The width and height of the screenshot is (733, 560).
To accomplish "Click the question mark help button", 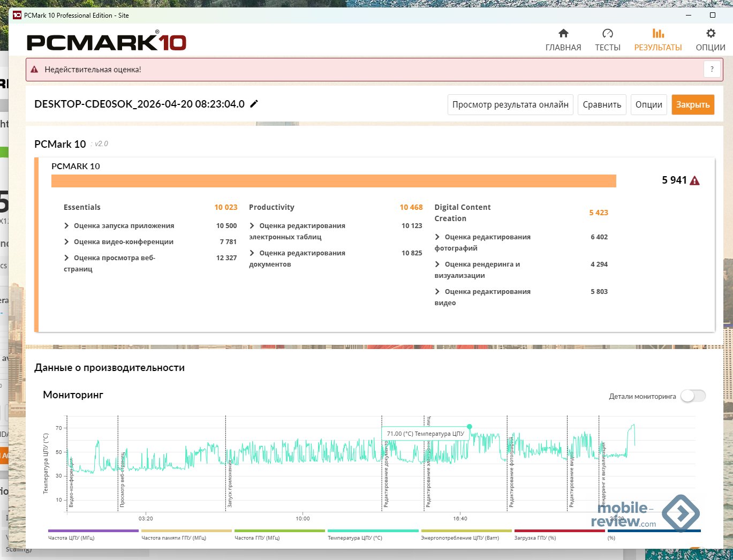I will pos(712,70).
